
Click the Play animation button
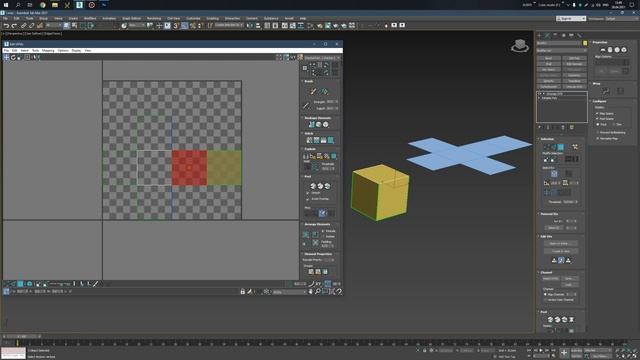541,350
